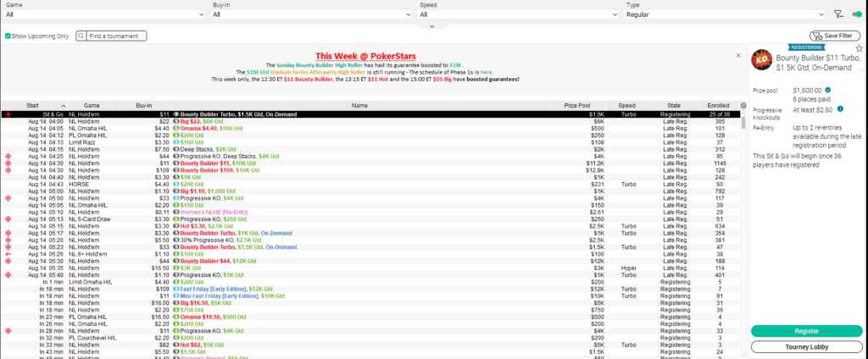This screenshot has height=359, width=868.
Task: Open the Buy-In filter dropdown
Action: [x=309, y=14]
